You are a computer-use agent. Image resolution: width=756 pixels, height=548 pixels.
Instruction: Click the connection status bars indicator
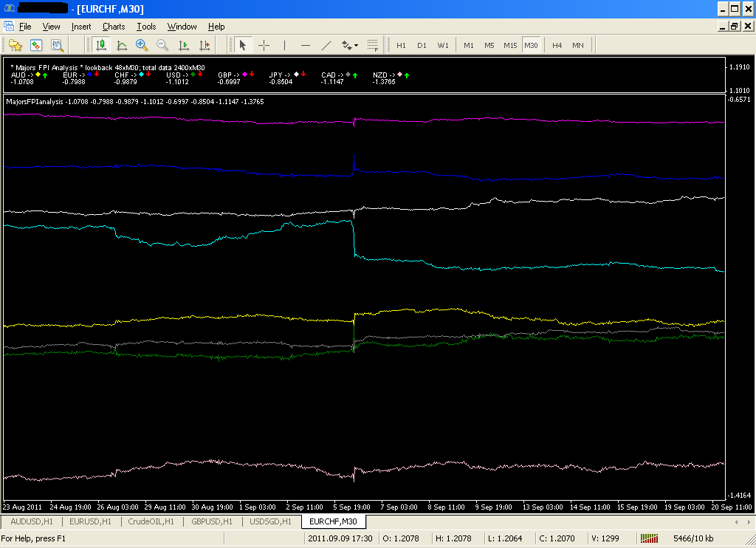tap(649, 538)
